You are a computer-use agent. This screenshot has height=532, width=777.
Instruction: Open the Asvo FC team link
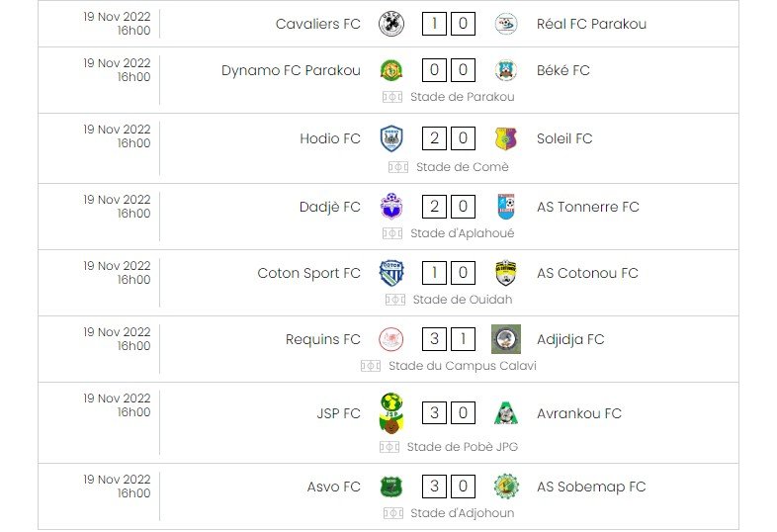pyautogui.click(x=333, y=487)
